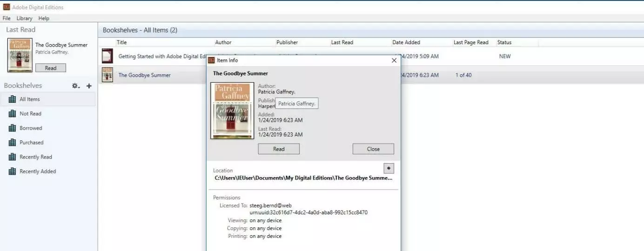The height and width of the screenshot is (251, 644).
Task: Click the Read button in Item Info
Action: 279,149
